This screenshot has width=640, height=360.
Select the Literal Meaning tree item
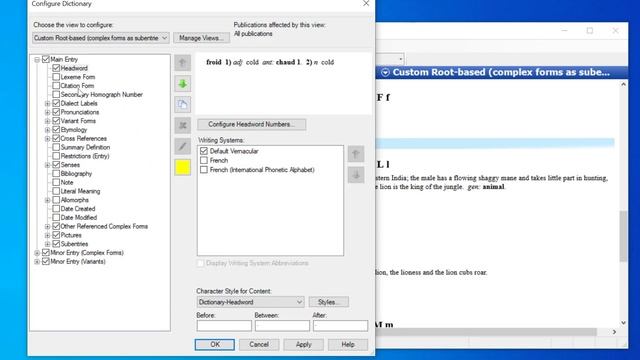[x=80, y=191]
